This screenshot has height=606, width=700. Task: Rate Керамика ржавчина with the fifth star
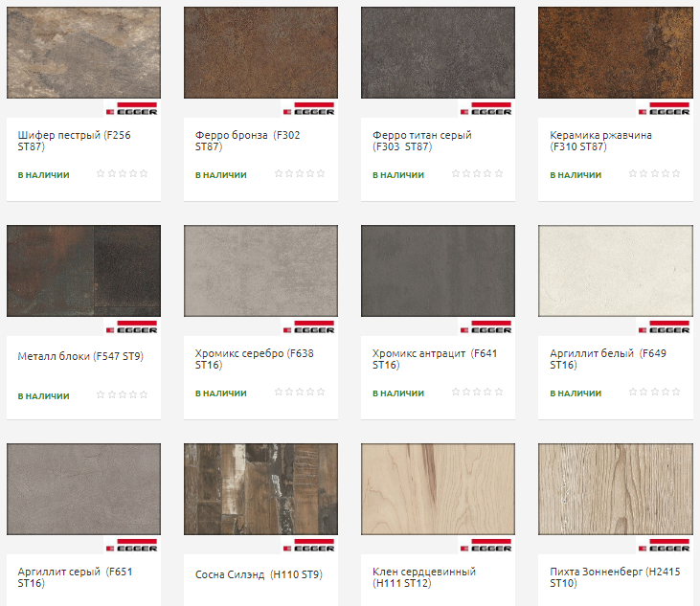point(678,174)
